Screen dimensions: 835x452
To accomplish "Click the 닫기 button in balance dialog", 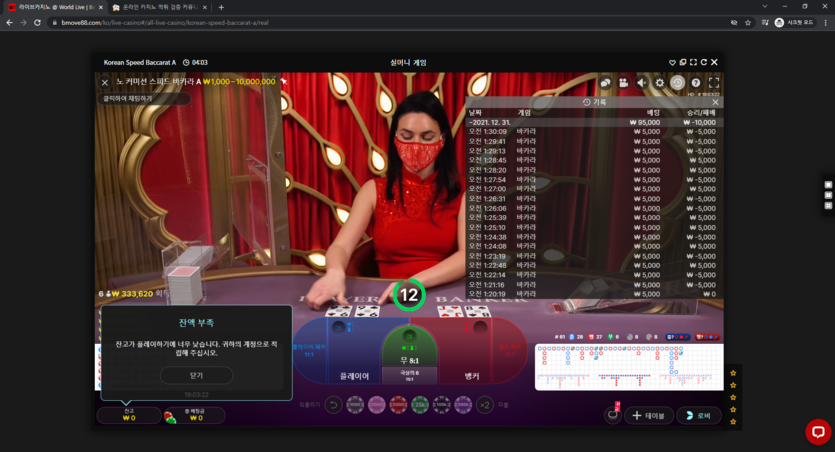I will click(197, 375).
